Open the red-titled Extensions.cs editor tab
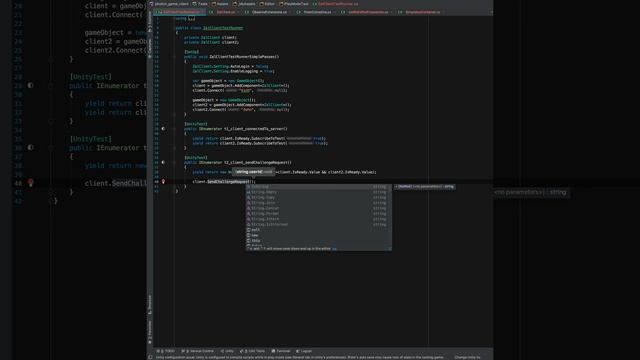 coord(368,12)
